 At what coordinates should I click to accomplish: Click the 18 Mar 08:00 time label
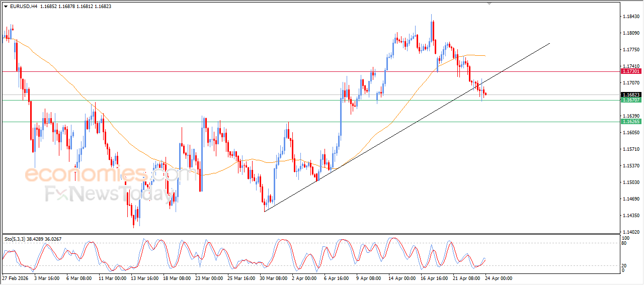(x=176, y=278)
